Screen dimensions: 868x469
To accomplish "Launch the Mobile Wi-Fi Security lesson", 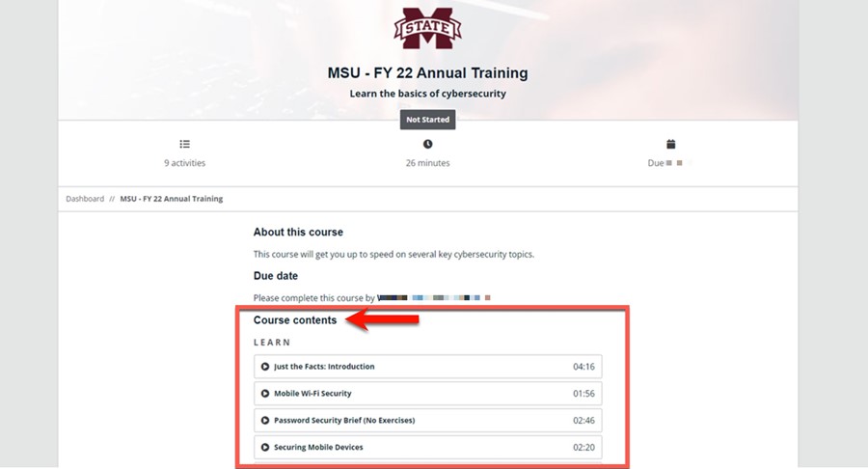I will (x=428, y=394).
